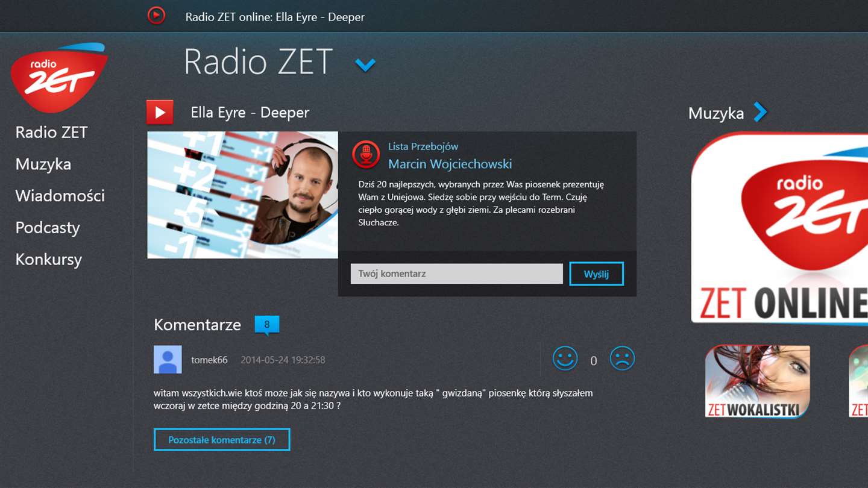The image size is (868, 488).
Task: Click tomek66's user avatar
Action: coord(168,360)
